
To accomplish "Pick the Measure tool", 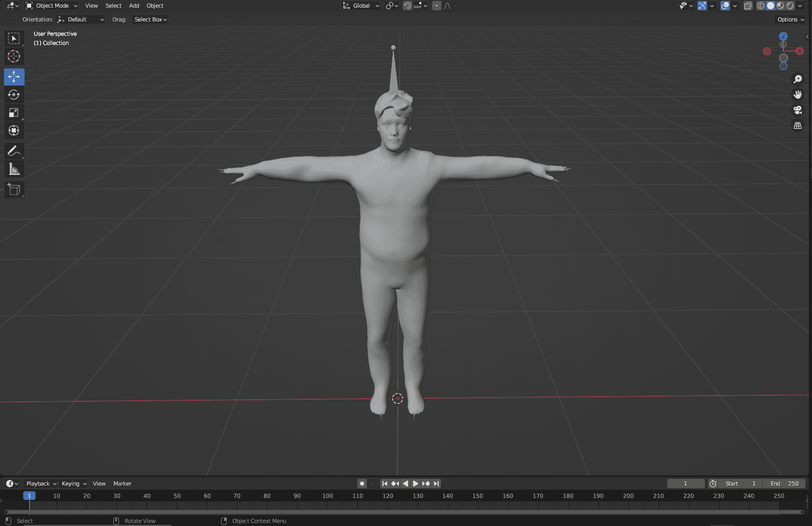I will (x=14, y=169).
